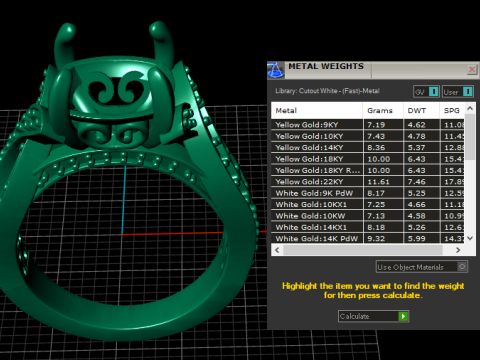Click the horizontal scrollbar thumb
The height and width of the screenshot is (360, 480).
(363, 250)
